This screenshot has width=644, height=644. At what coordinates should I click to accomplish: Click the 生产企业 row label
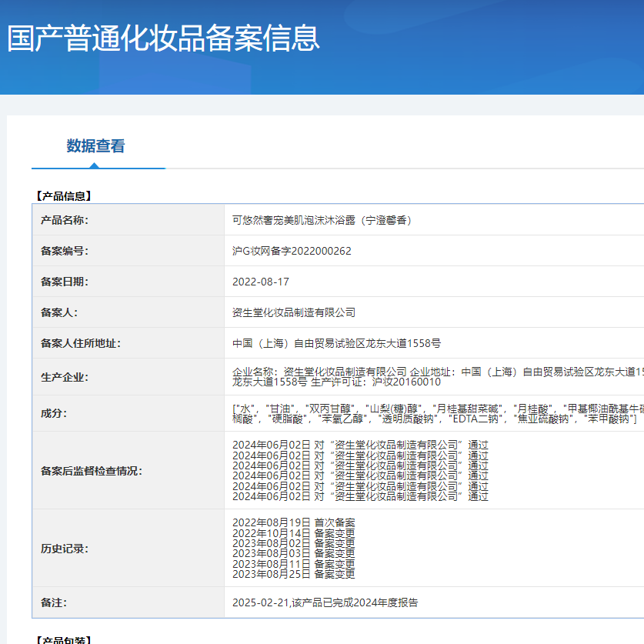(65, 377)
